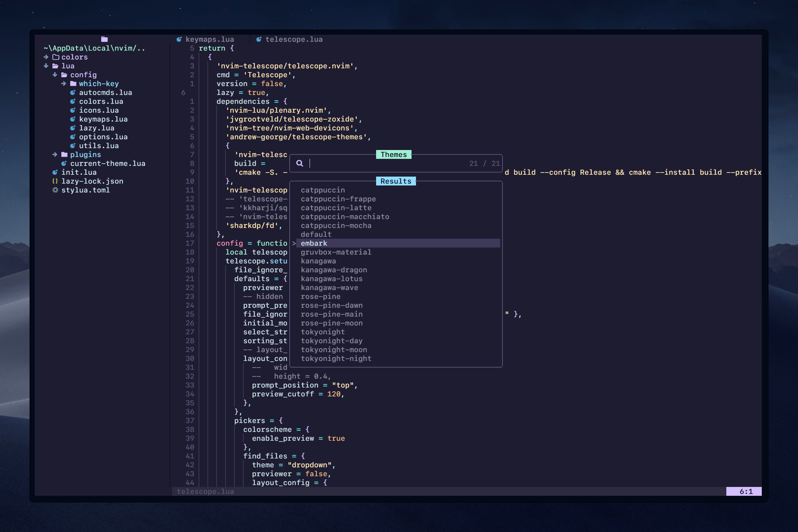This screenshot has width=798, height=532.
Task: Click the gear icon beside stylua.toml
Action: [x=55, y=190]
